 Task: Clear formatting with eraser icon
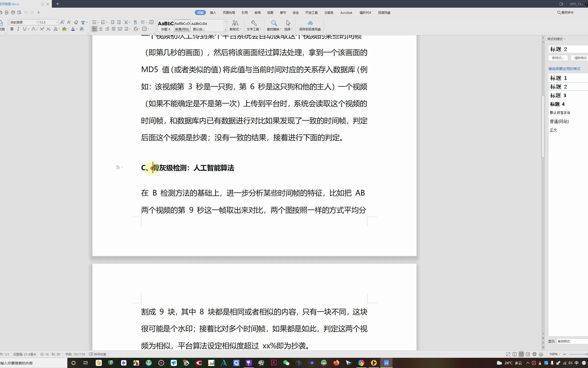coord(76,22)
